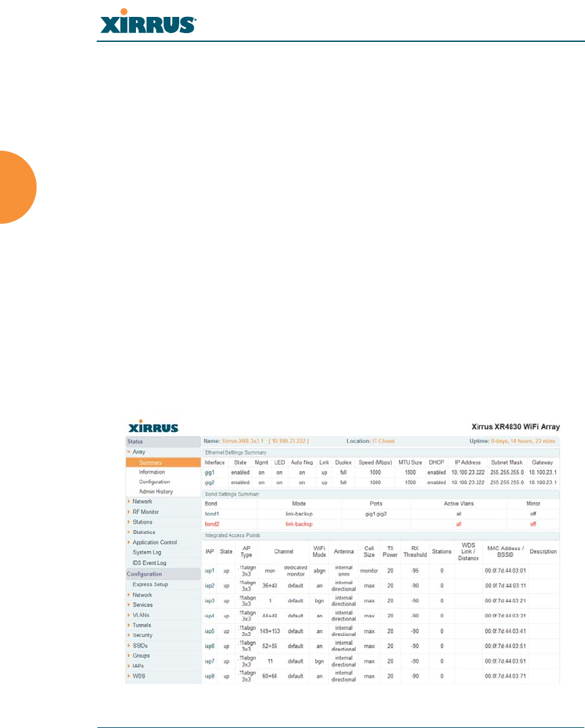Click the Xirrus logo in page header
This screenshot has width=585, height=728.
point(148,22)
